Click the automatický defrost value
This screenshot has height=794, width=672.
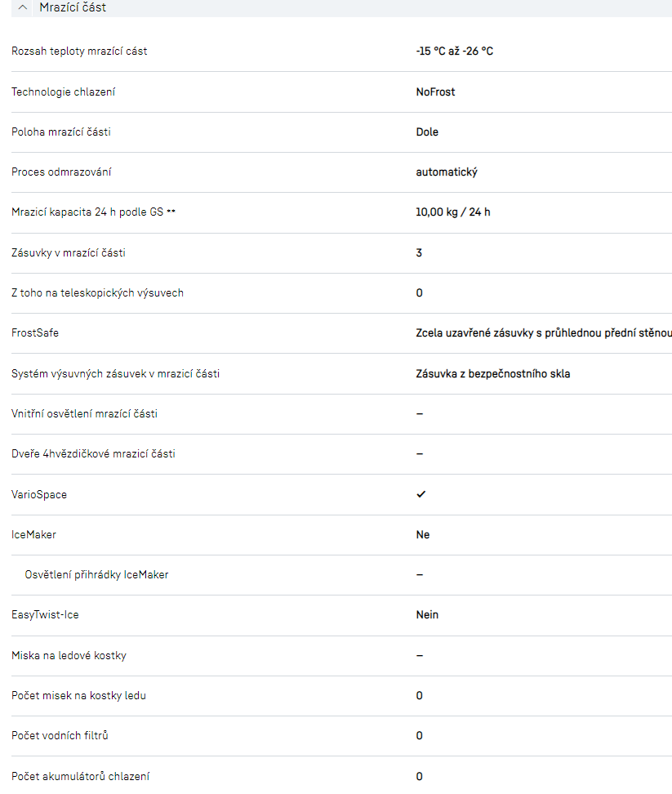tap(446, 172)
